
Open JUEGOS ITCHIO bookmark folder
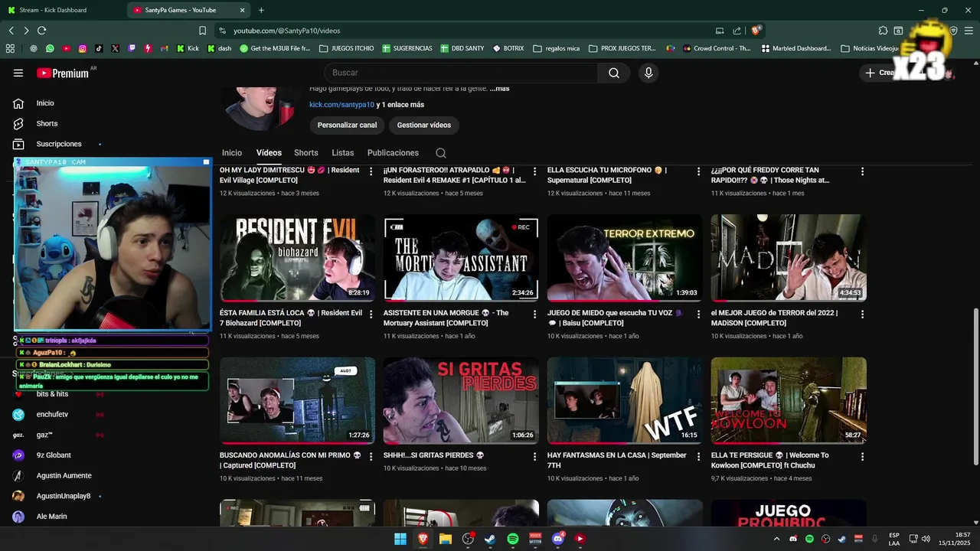pos(347,48)
